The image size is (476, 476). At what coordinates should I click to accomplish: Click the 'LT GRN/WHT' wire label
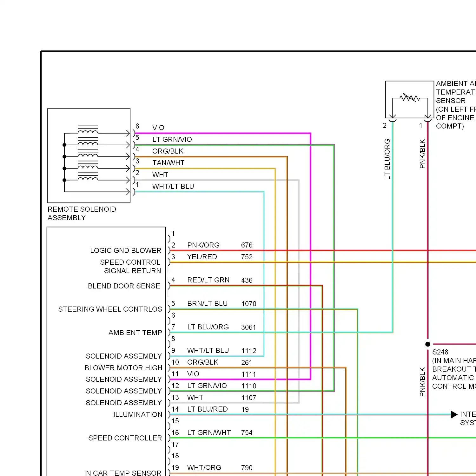tap(209, 433)
